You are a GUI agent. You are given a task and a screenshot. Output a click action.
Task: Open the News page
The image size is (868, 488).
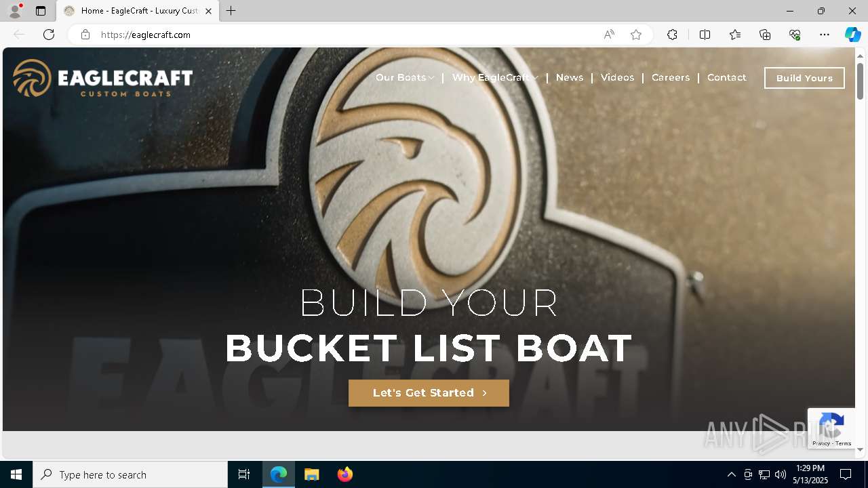click(x=570, y=77)
